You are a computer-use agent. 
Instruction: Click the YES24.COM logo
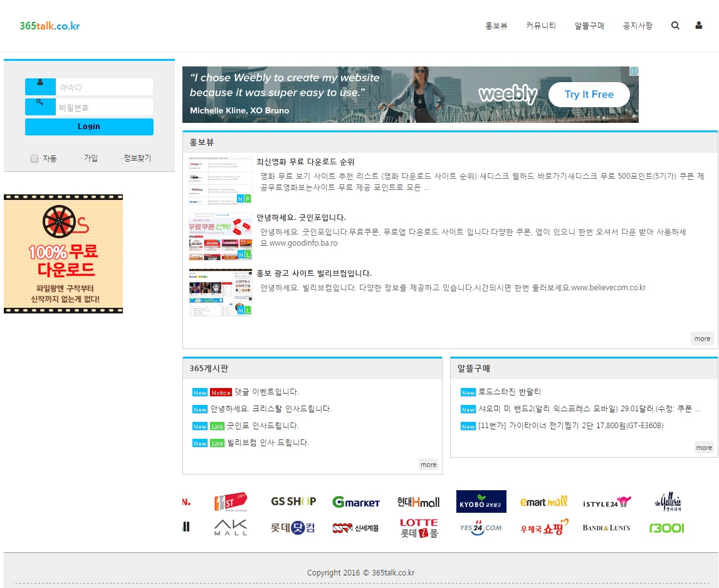pos(481,528)
